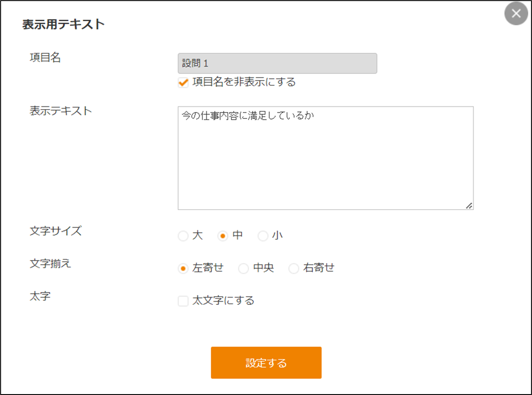Choose 小 as the font size
The width and height of the screenshot is (532, 395).
pos(263,236)
